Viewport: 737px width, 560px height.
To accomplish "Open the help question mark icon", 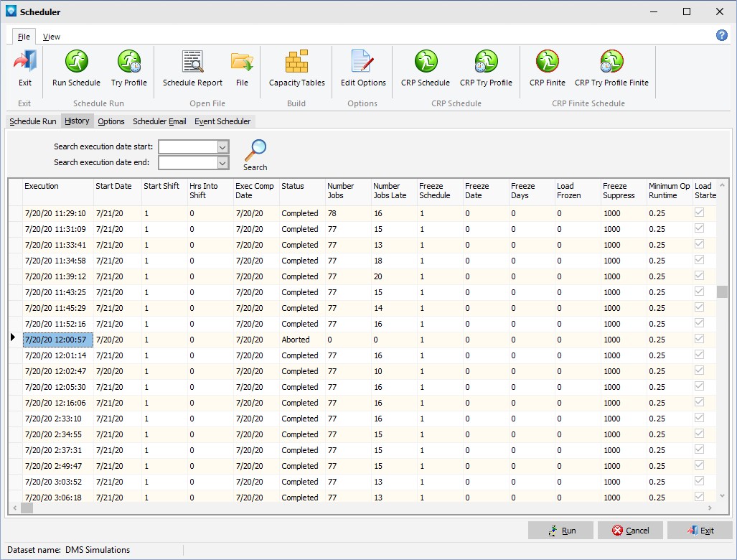I will tap(722, 35).
